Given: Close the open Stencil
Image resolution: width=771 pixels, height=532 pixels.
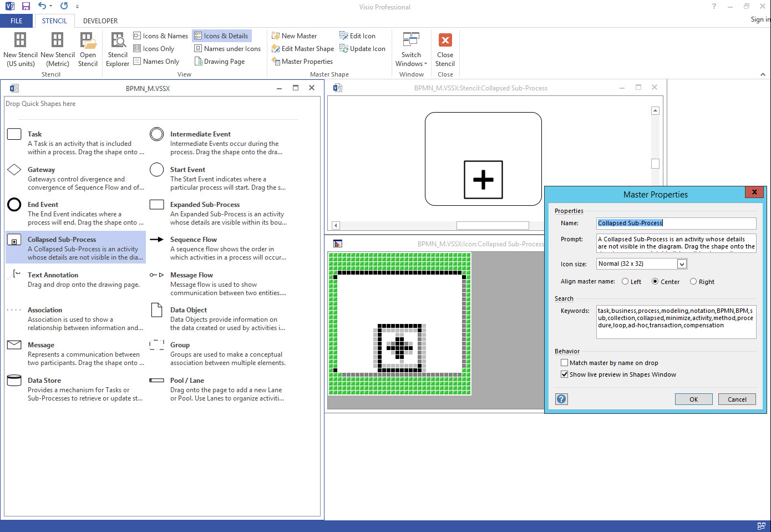Looking at the screenshot, I should coord(445,49).
